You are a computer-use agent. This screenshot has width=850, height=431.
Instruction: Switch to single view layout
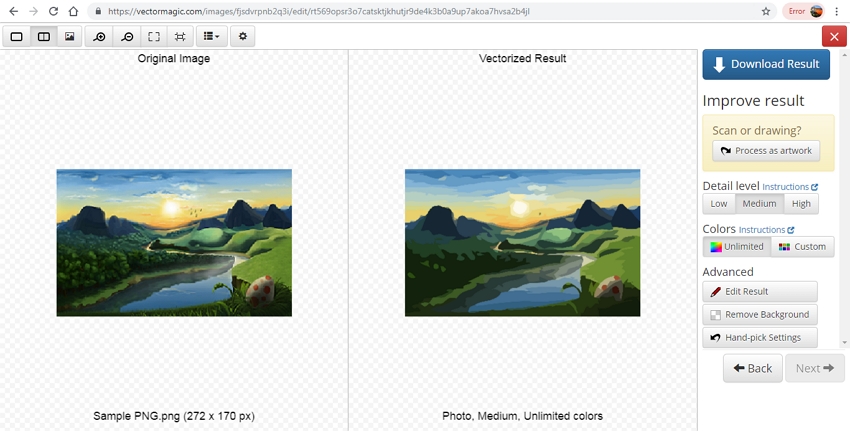point(17,36)
